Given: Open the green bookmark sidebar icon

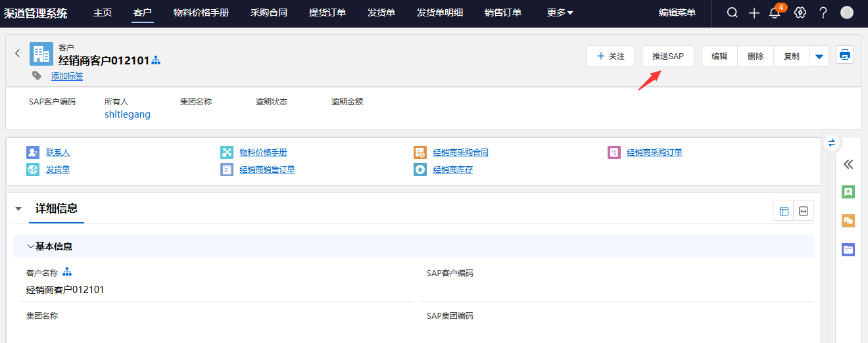Looking at the screenshot, I should (x=848, y=192).
